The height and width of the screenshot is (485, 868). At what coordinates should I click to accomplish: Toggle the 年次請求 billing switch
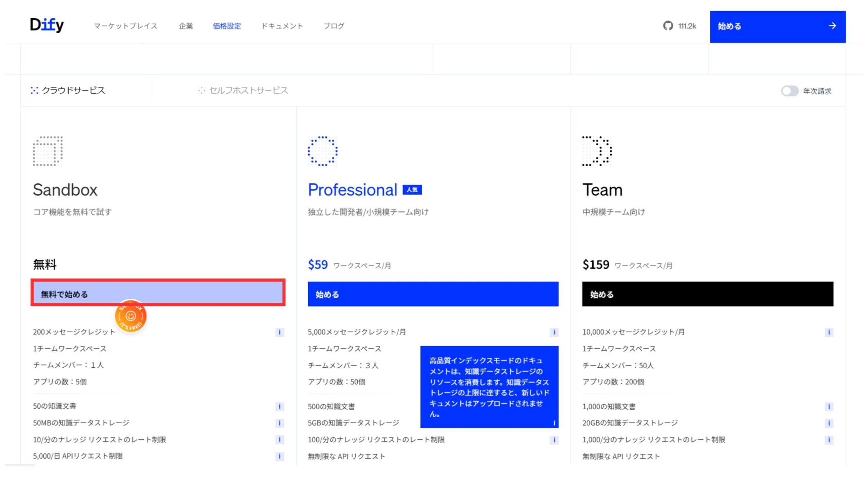(x=790, y=91)
